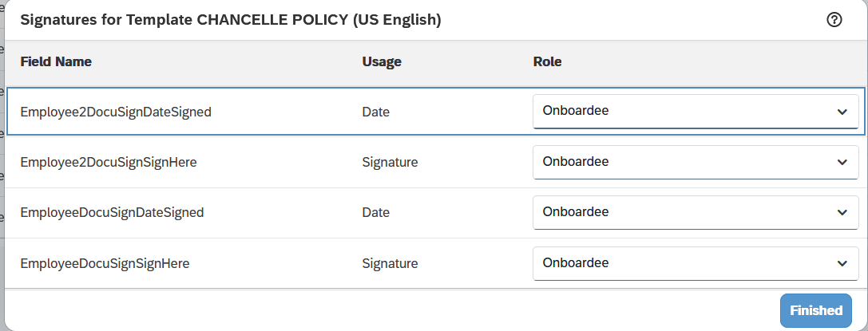Select the Employee2DocuSignSignHere field name cell
The image size is (868, 331).
click(109, 163)
